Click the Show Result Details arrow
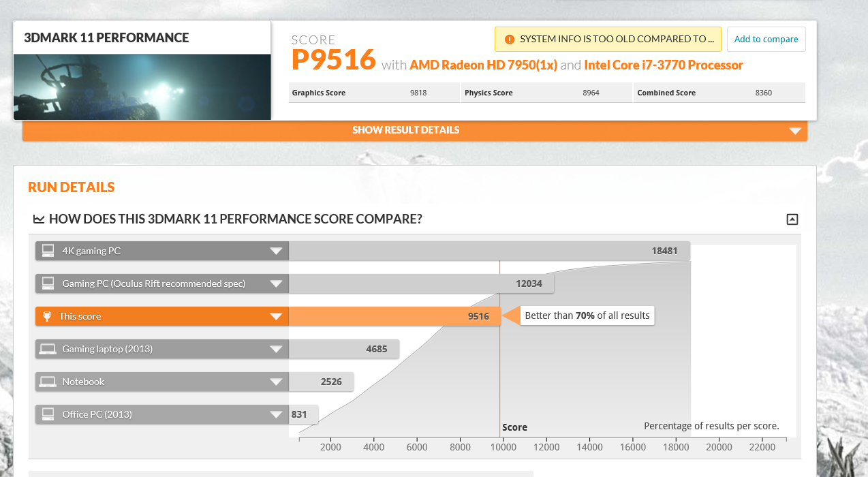868x477 pixels. pyautogui.click(x=794, y=131)
